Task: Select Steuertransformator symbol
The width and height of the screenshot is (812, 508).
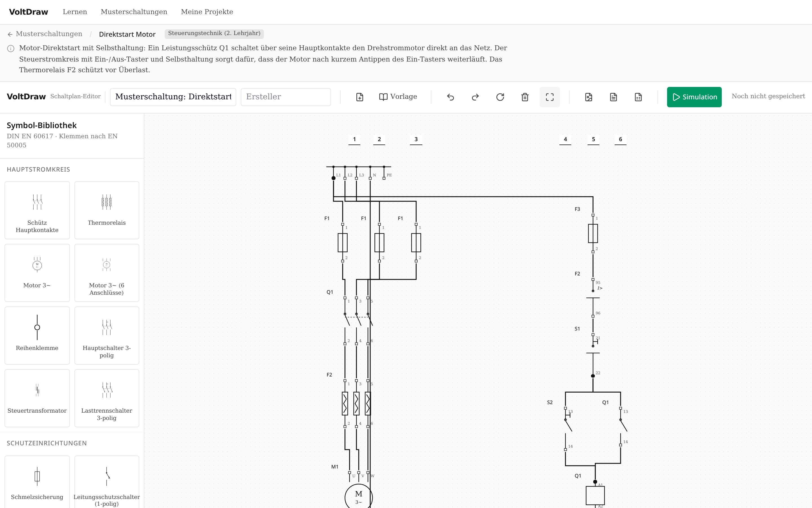Action: [37, 398]
